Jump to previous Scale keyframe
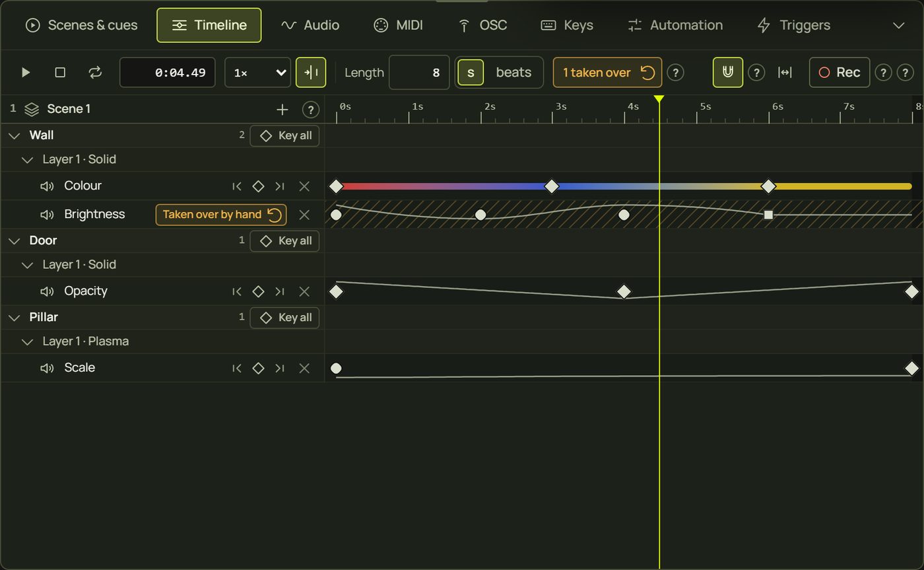The width and height of the screenshot is (924, 570). [x=237, y=368]
